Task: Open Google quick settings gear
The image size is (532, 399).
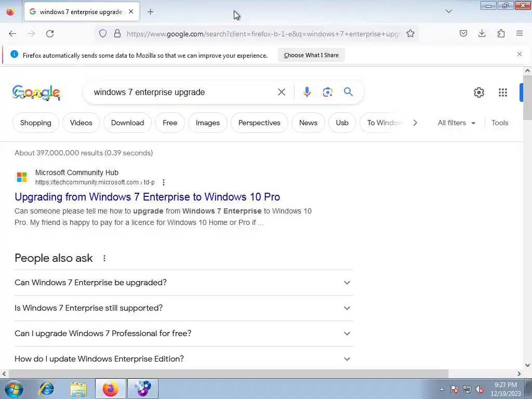Action: pyautogui.click(x=478, y=92)
